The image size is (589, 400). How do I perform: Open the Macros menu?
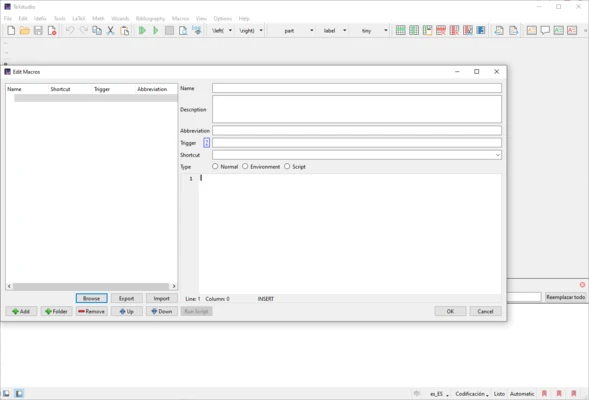180,18
